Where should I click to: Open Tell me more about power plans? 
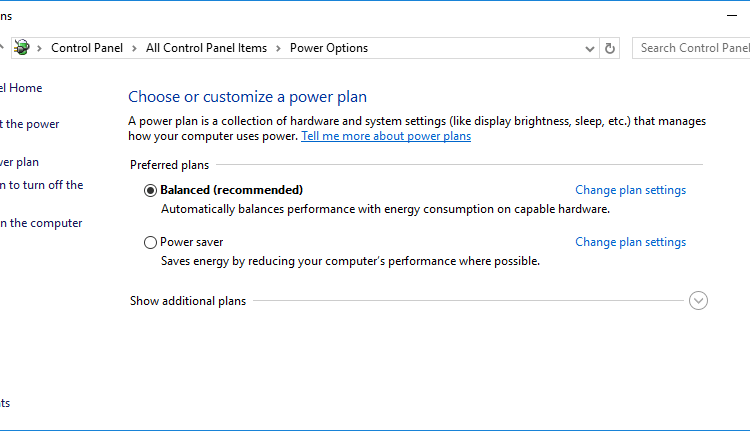pos(386,136)
